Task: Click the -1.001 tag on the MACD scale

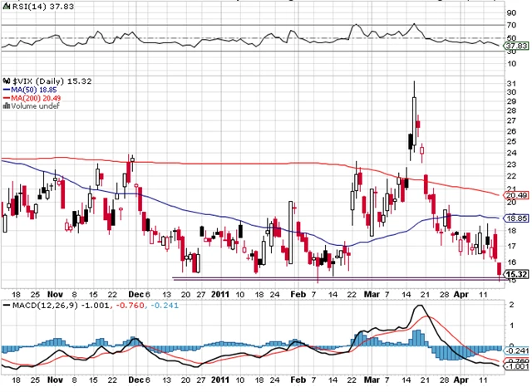Action: coord(516,366)
